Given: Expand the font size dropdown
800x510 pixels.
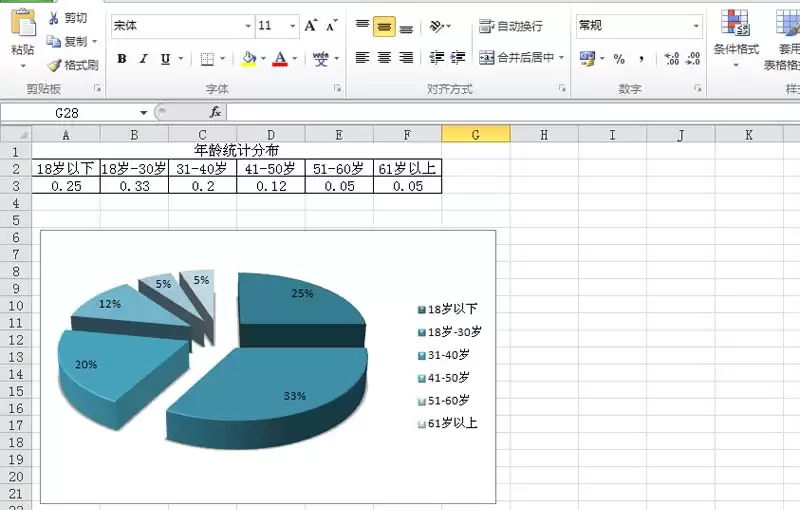Looking at the screenshot, I should (x=293, y=26).
